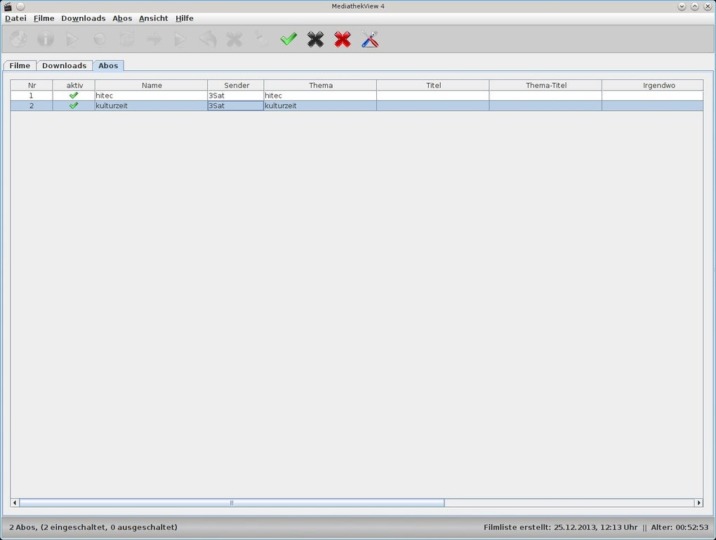Screen dimensions: 716x540
Task: Sort table by the Thema column header
Action: click(x=320, y=85)
